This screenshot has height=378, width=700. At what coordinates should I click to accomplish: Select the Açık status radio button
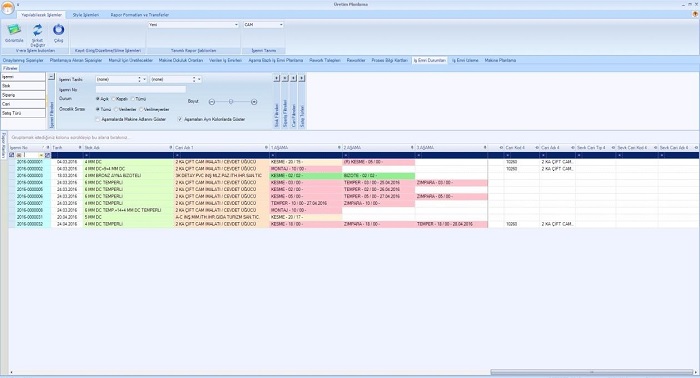tap(98, 99)
